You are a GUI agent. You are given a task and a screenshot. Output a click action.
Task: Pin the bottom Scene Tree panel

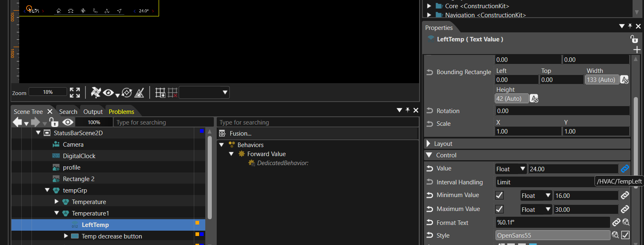pyautogui.click(x=408, y=110)
